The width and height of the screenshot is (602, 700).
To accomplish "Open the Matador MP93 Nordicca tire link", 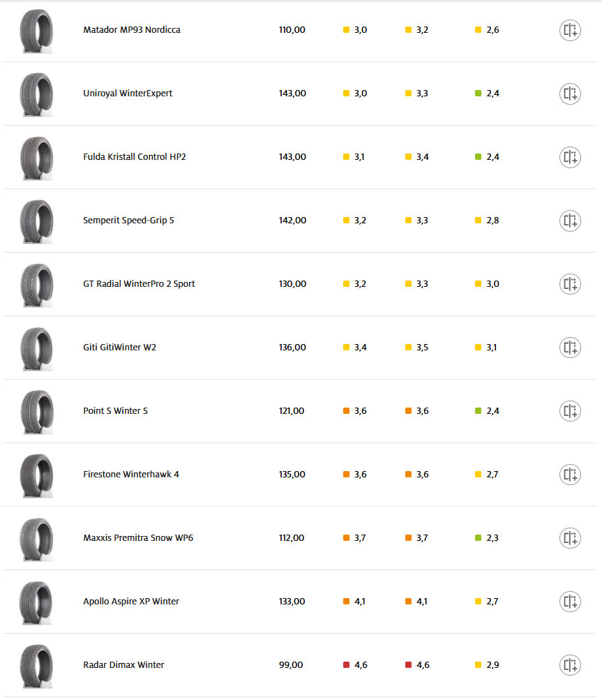I will [131, 30].
